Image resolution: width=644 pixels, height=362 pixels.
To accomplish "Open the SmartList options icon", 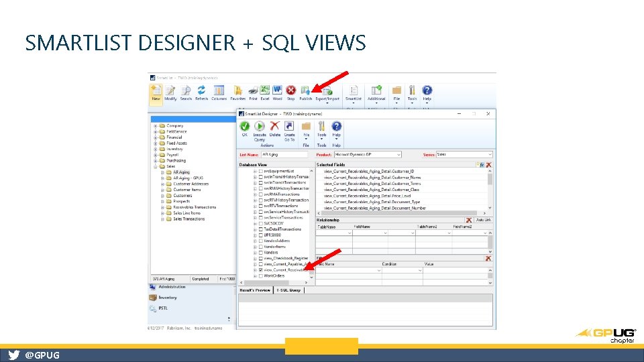I will click(x=354, y=90).
